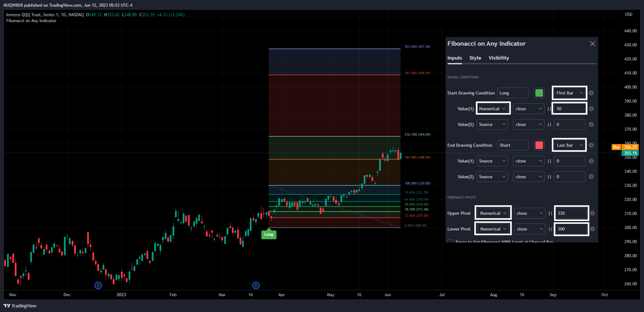
Task: Click the 361.80% (408.54) Fibonacci level label
Action: pos(417,73)
